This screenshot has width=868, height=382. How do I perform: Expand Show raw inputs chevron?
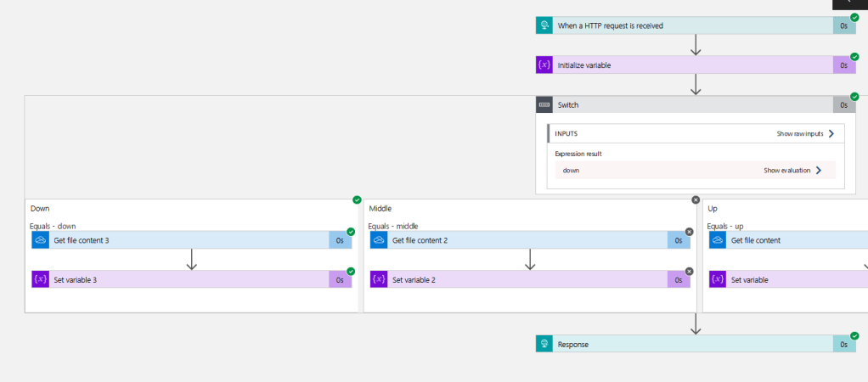pos(831,133)
